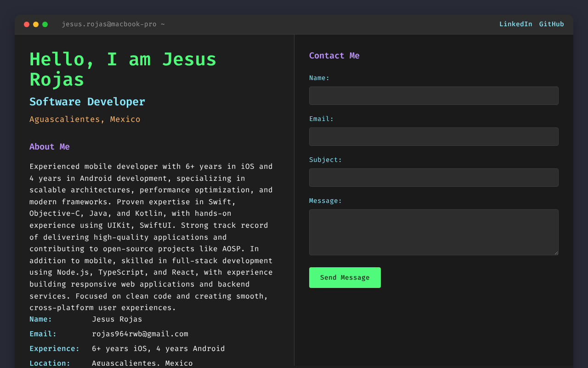Click the Message textarea resize handle
Image resolution: width=588 pixels, height=368 pixels.
point(556,253)
